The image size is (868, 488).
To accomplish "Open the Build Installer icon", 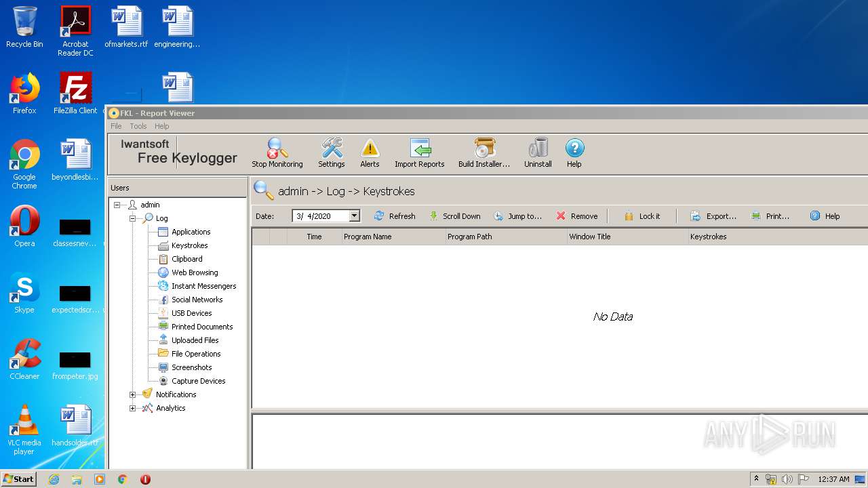I will coord(484,152).
